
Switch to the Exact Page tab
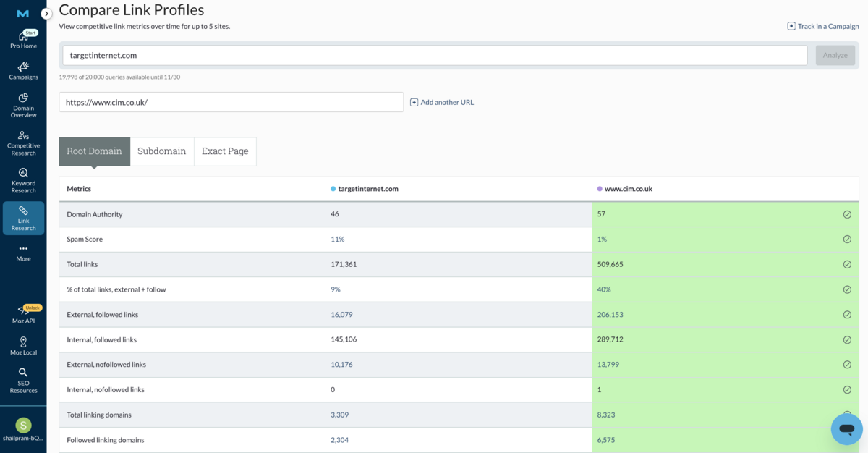(x=225, y=151)
